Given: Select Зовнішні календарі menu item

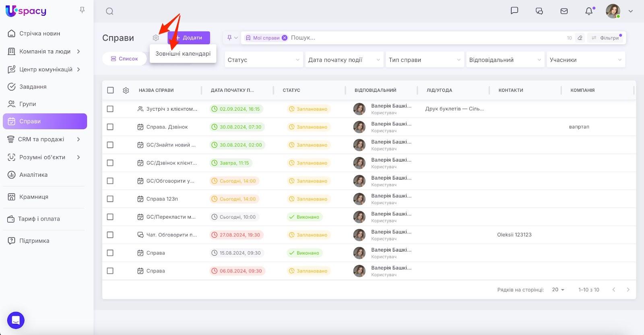Looking at the screenshot, I should (183, 54).
